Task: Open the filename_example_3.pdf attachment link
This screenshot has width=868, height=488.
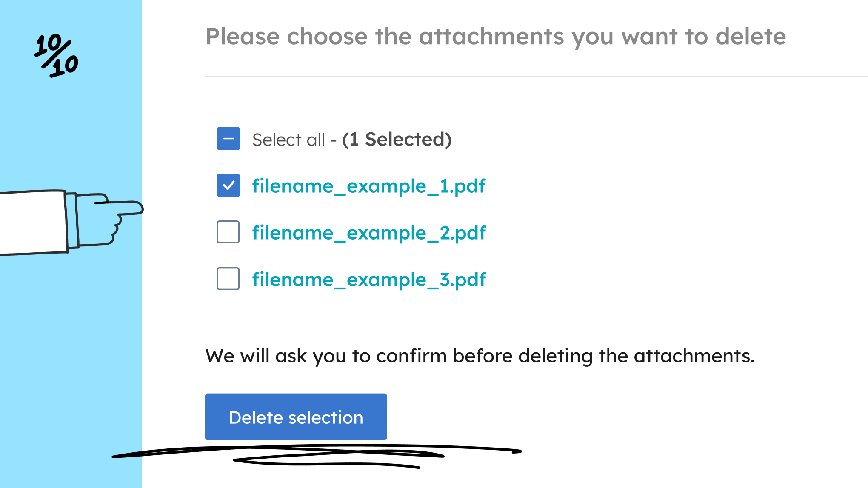Action: pyautogui.click(x=368, y=280)
